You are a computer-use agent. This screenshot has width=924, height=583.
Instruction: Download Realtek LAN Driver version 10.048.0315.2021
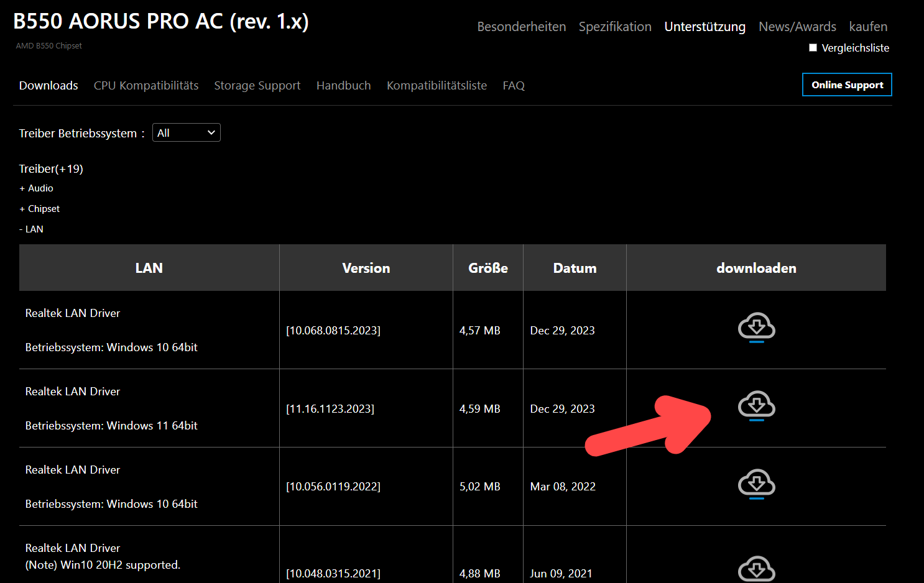(x=756, y=569)
